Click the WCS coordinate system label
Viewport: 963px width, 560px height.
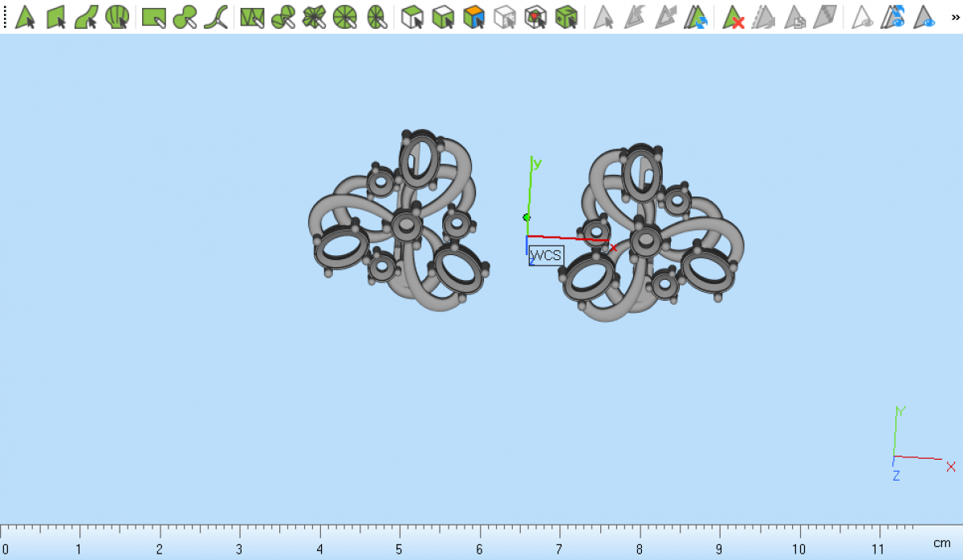pyautogui.click(x=546, y=255)
